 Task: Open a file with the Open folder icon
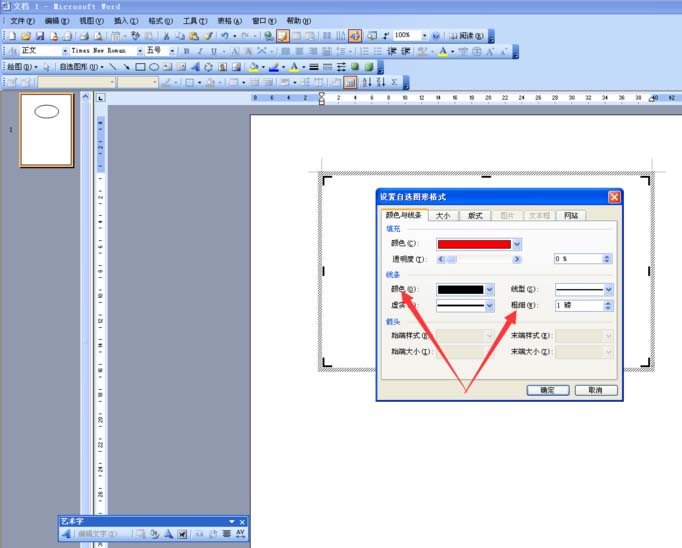click(26, 36)
